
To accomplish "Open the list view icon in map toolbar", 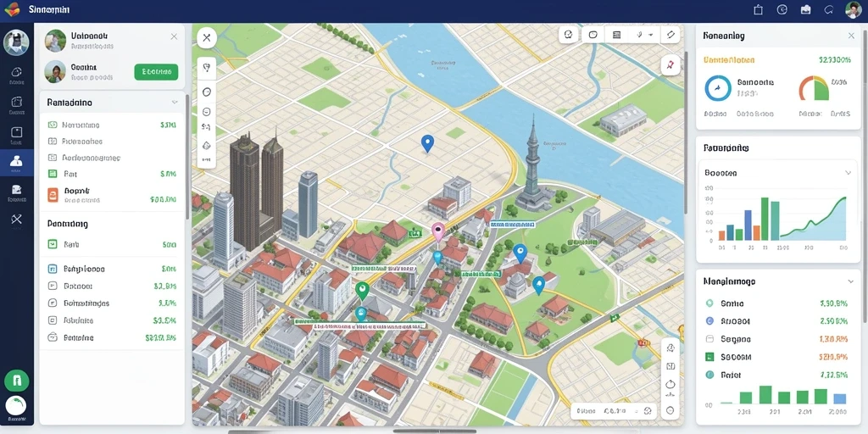I will (617, 35).
